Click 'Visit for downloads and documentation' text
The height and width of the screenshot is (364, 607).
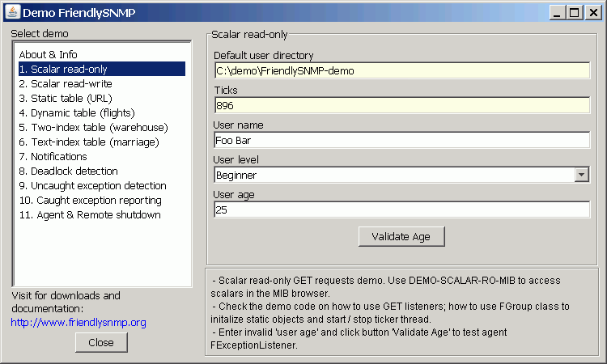(x=66, y=302)
